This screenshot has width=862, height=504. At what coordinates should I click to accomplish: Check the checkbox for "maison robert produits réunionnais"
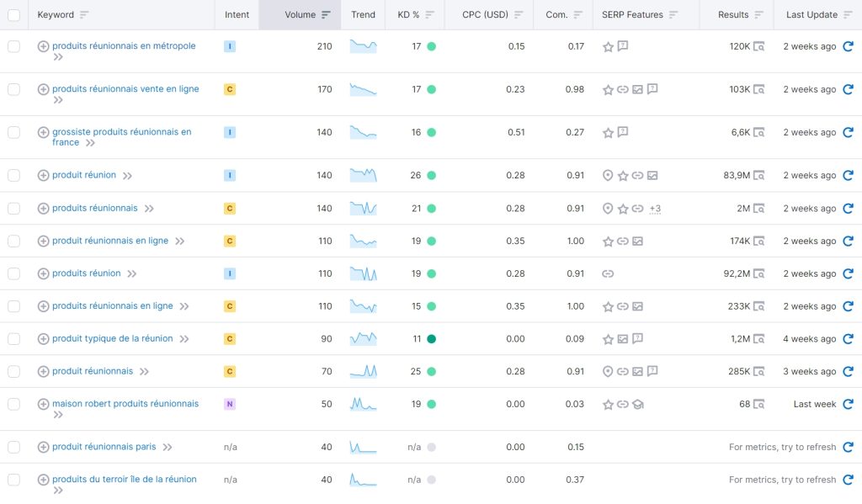coord(14,404)
